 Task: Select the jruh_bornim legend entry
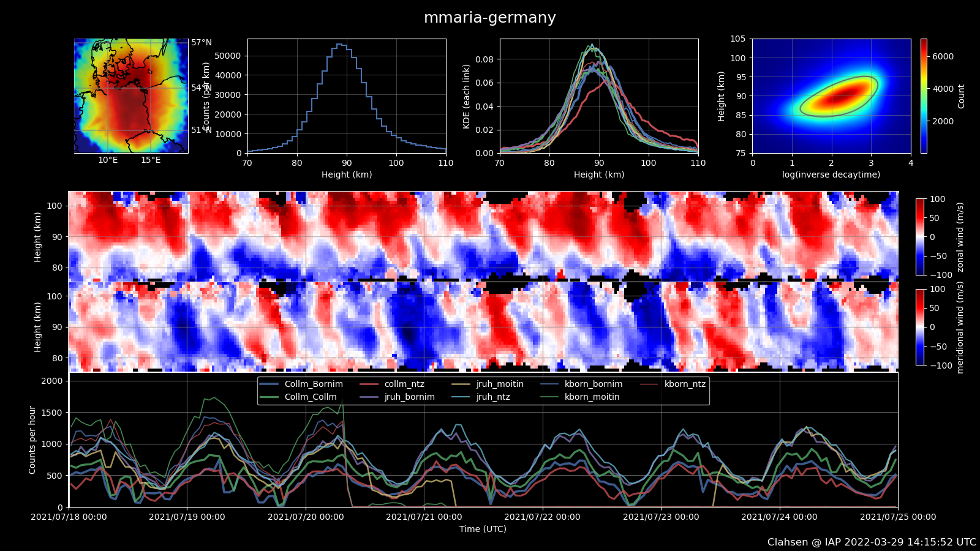[x=397, y=397]
